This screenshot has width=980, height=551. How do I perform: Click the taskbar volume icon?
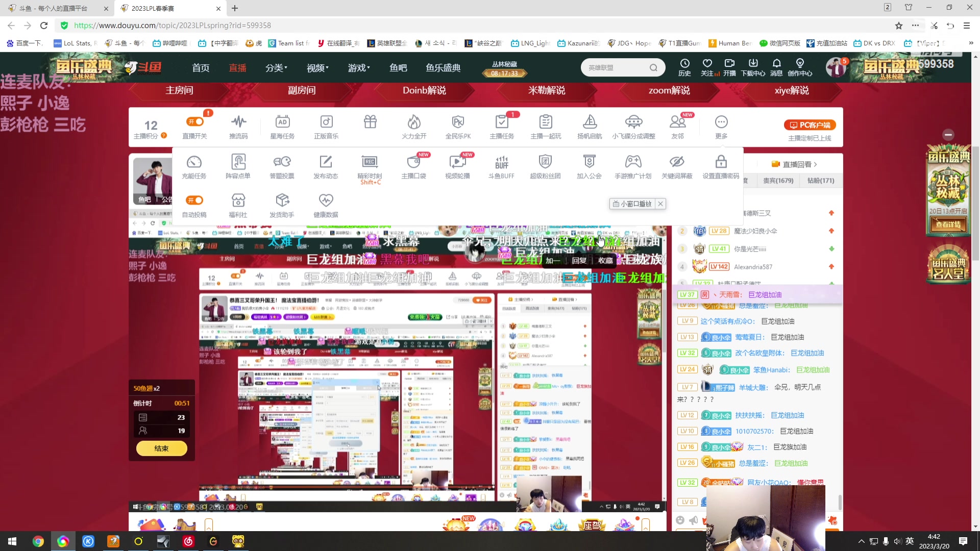[x=898, y=541]
